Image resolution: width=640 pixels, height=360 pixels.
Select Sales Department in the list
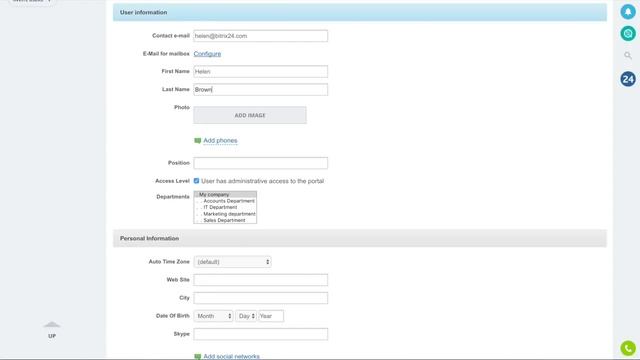pyautogui.click(x=225, y=220)
